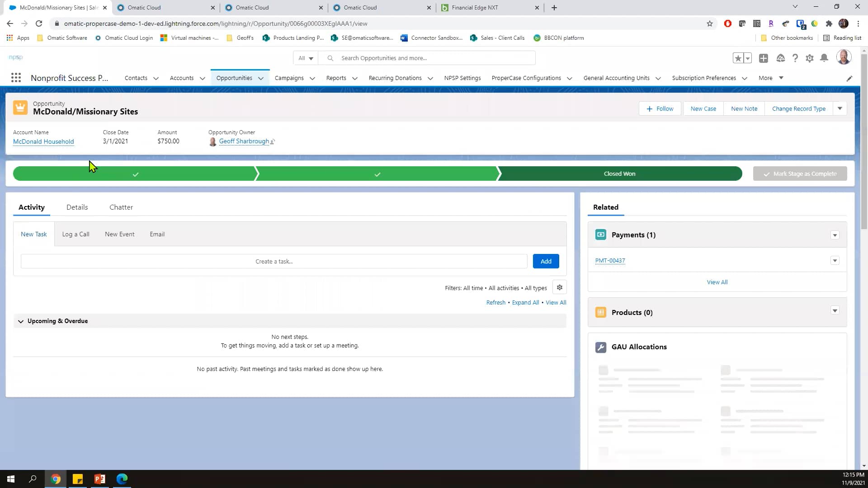Click the Add task button
This screenshot has width=868, height=488.
[x=546, y=261]
